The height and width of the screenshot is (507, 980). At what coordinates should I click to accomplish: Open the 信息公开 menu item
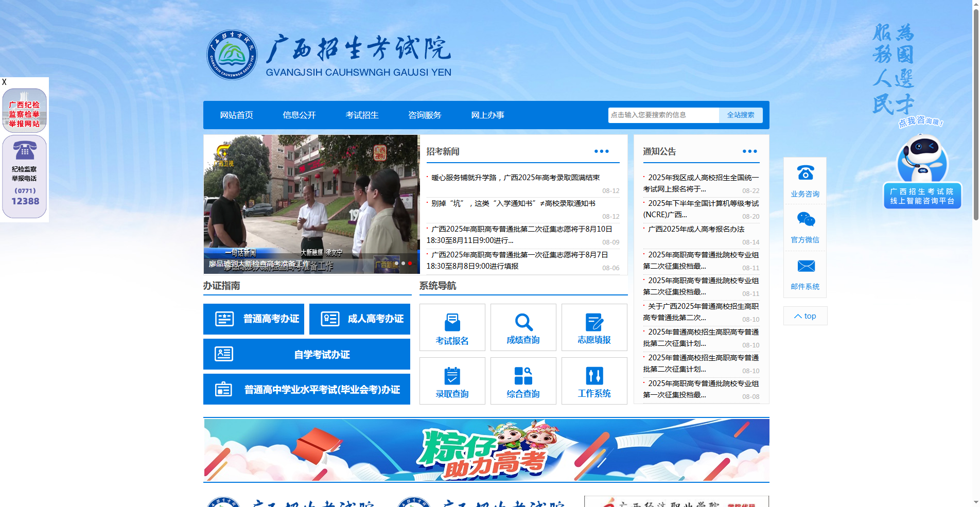299,115
